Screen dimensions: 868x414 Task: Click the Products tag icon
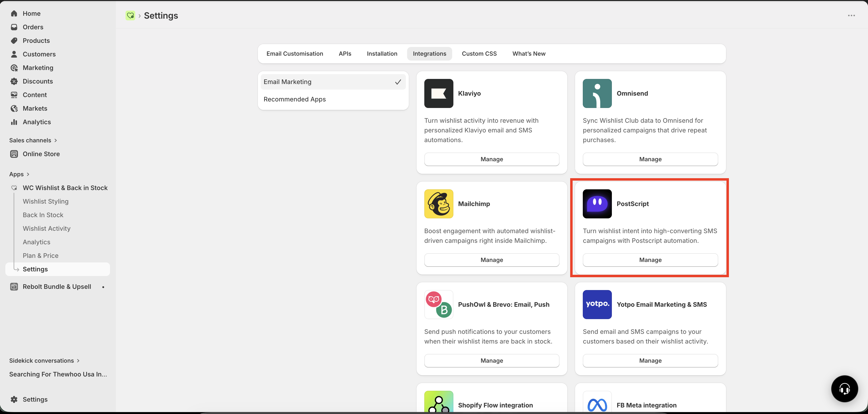14,40
